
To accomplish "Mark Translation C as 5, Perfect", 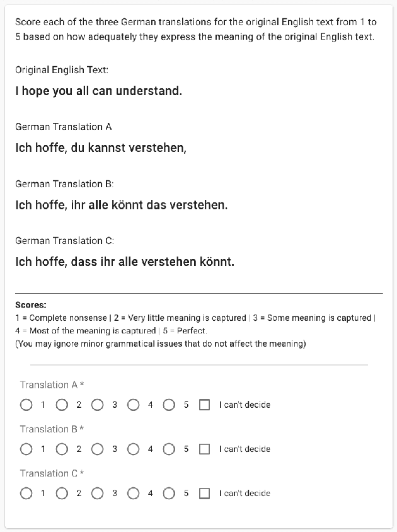I will click(x=169, y=493).
